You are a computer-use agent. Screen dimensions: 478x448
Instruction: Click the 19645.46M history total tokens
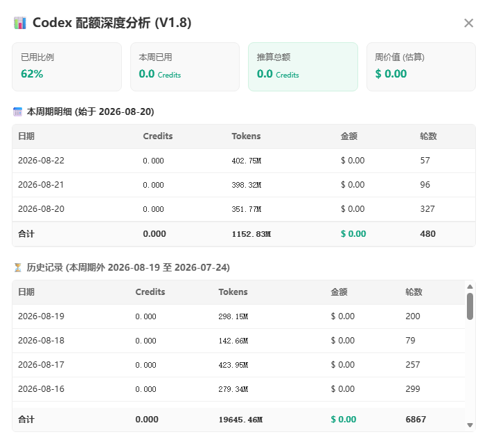[240, 420]
